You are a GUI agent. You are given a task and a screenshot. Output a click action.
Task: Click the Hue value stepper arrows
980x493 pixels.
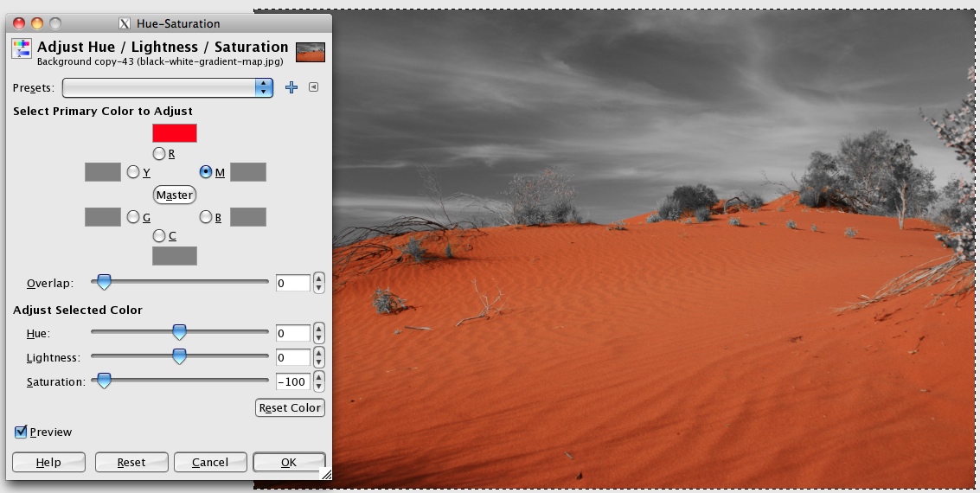[x=319, y=333]
